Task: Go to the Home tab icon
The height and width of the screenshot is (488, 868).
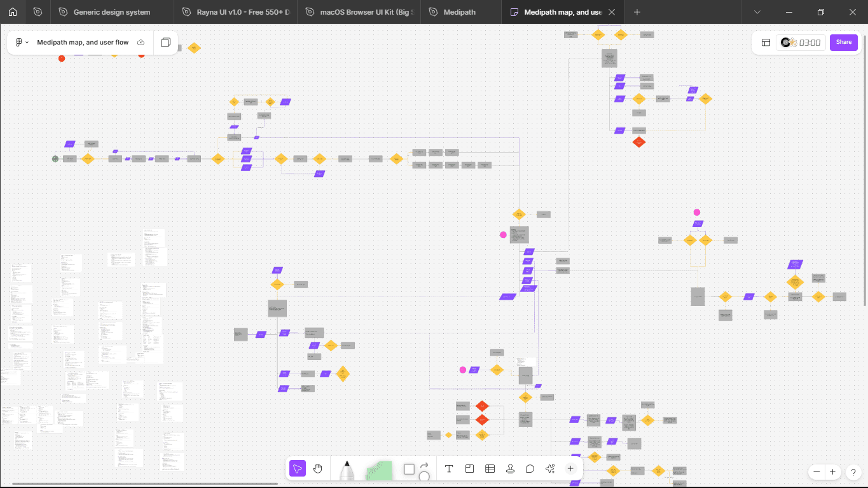Action: (13, 12)
